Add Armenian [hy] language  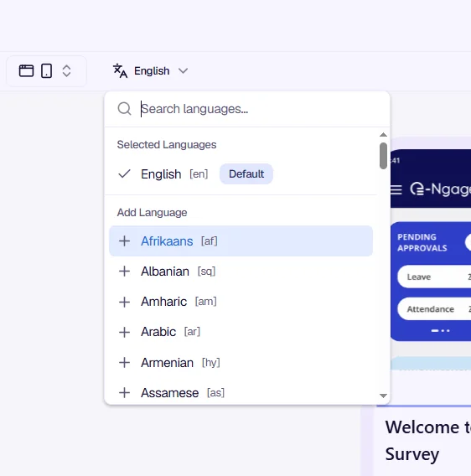tap(241, 363)
